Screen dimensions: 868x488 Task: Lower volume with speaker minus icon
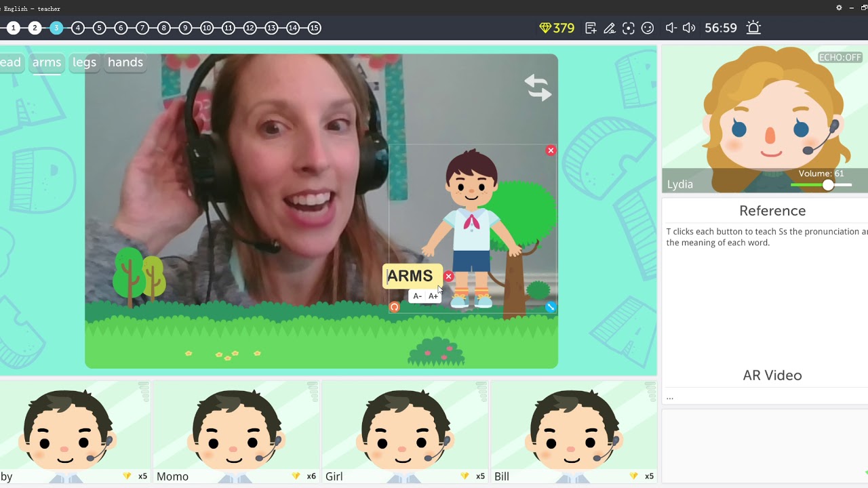point(671,28)
